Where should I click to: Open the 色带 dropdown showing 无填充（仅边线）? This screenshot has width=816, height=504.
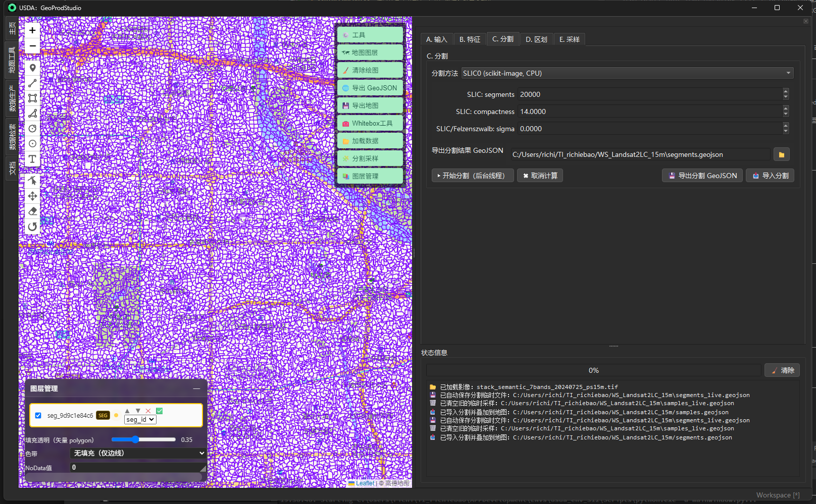click(137, 453)
